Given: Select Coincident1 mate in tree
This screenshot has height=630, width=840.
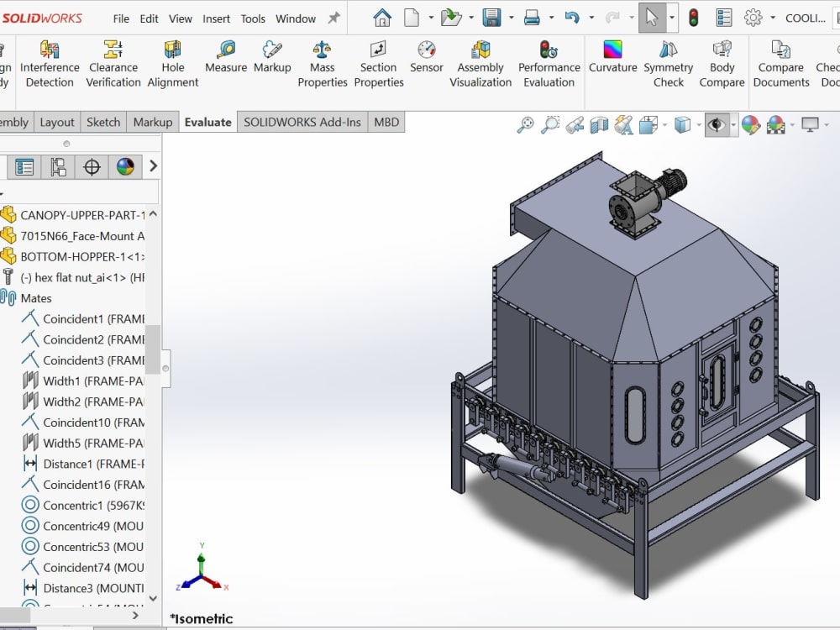Looking at the screenshot, I should point(82,318).
